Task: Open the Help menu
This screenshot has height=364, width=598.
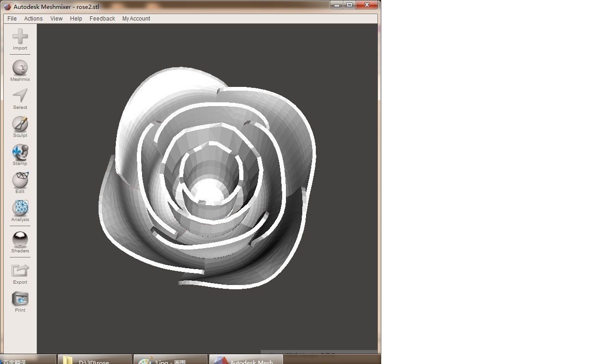Action: (x=76, y=19)
